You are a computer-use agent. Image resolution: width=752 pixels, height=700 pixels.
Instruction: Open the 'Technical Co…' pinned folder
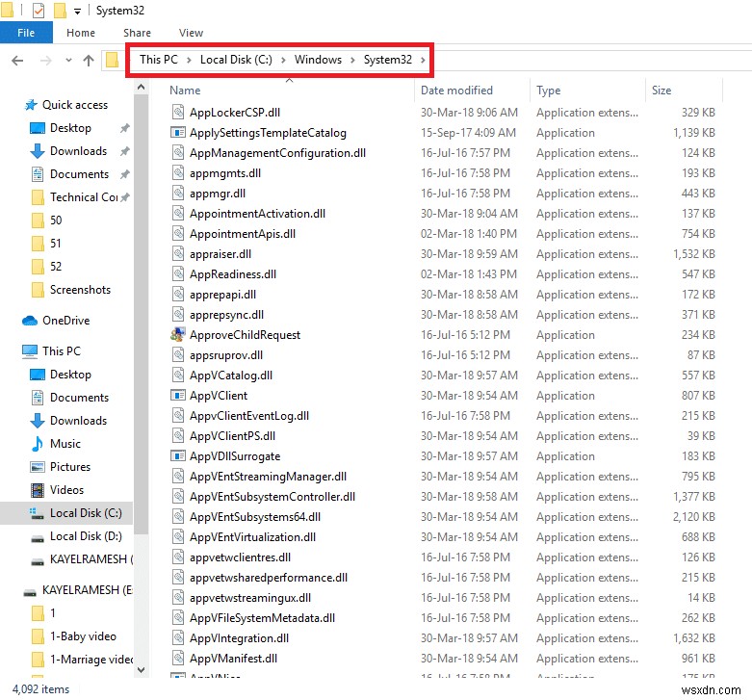tap(84, 197)
